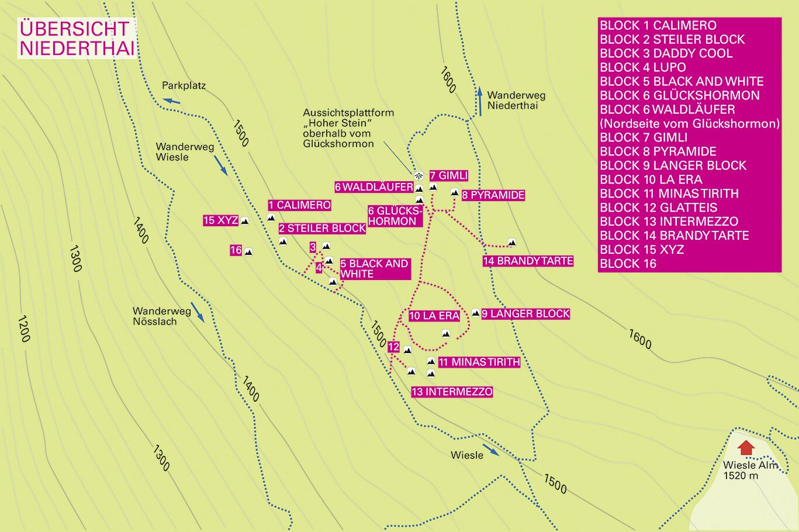
Task: Select the boulder marker next to label 16
Action: (x=248, y=251)
